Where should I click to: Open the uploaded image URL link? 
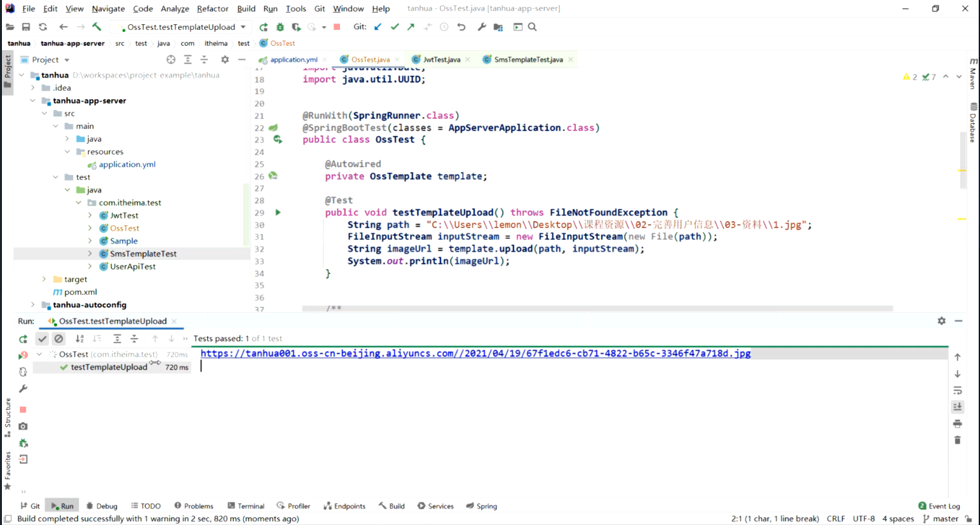475,353
